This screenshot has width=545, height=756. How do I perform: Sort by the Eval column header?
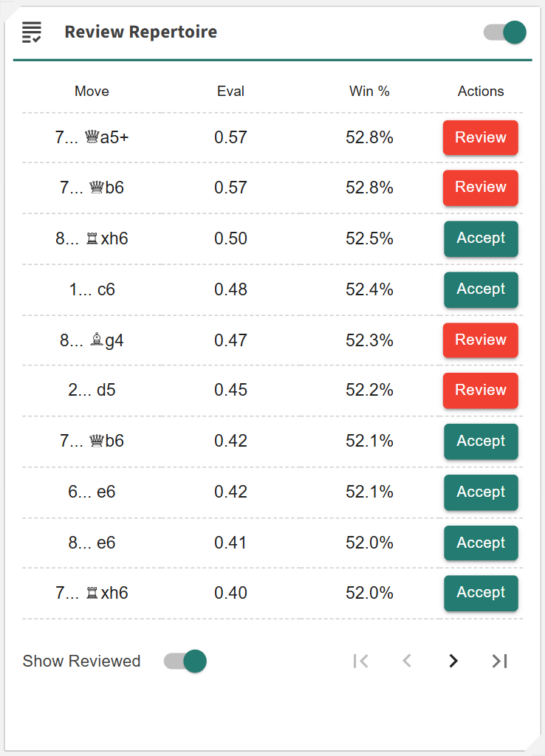tap(230, 92)
